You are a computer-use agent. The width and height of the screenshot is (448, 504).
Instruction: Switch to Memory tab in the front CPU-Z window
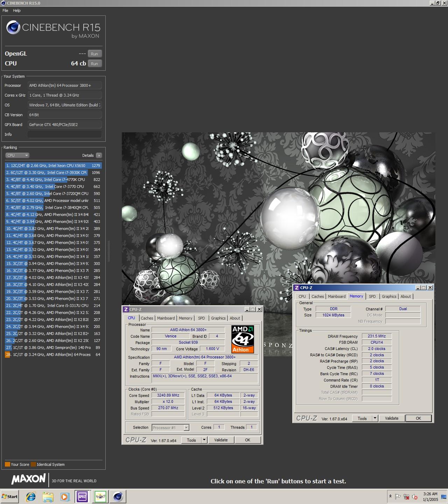point(185,318)
